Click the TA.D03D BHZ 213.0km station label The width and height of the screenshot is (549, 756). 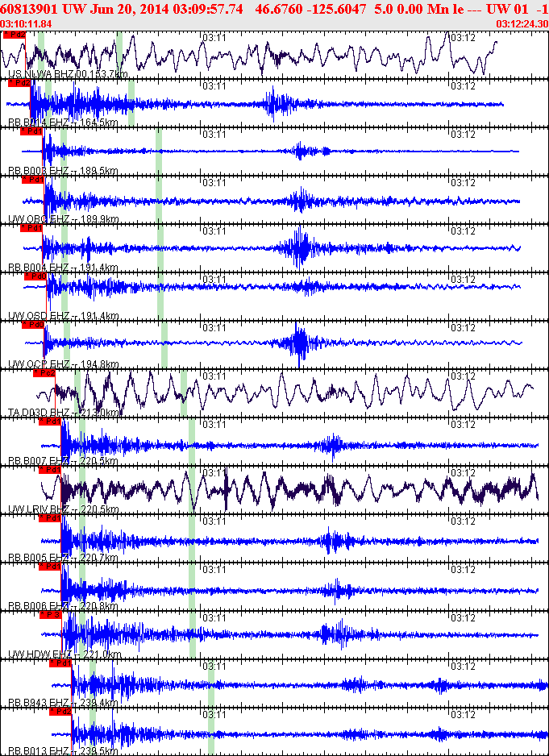coord(64,412)
